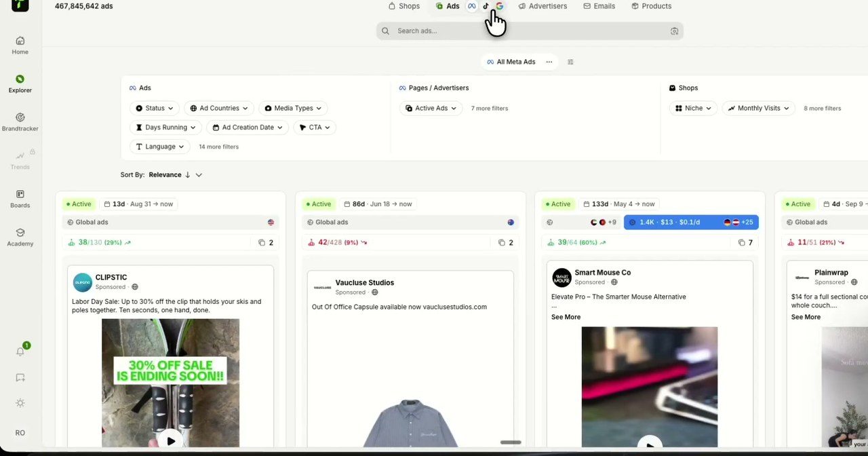The width and height of the screenshot is (868, 456).
Task: Open the Niche filter dropdown
Action: coord(693,108)
